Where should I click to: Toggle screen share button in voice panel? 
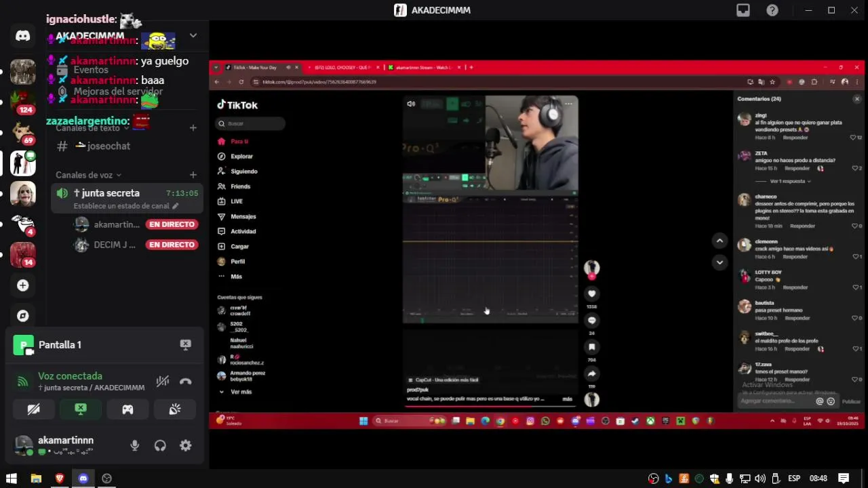pos(81,409)
